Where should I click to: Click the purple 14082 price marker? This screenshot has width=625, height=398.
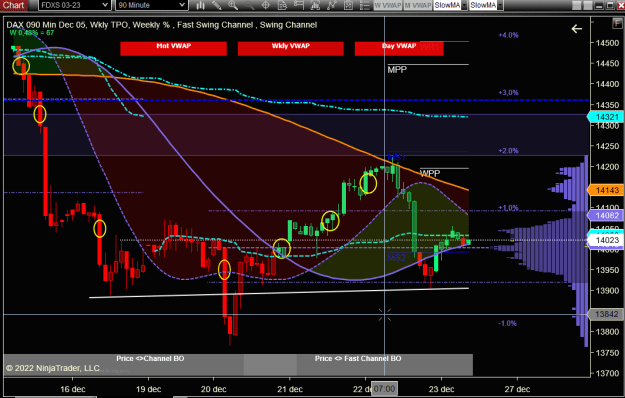(x=606, y=216)
